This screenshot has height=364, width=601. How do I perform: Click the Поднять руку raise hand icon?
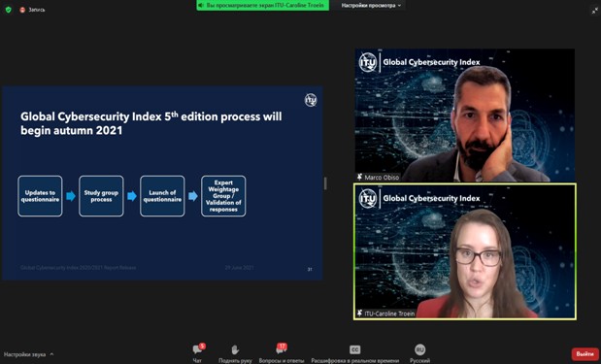coord(235,349)
